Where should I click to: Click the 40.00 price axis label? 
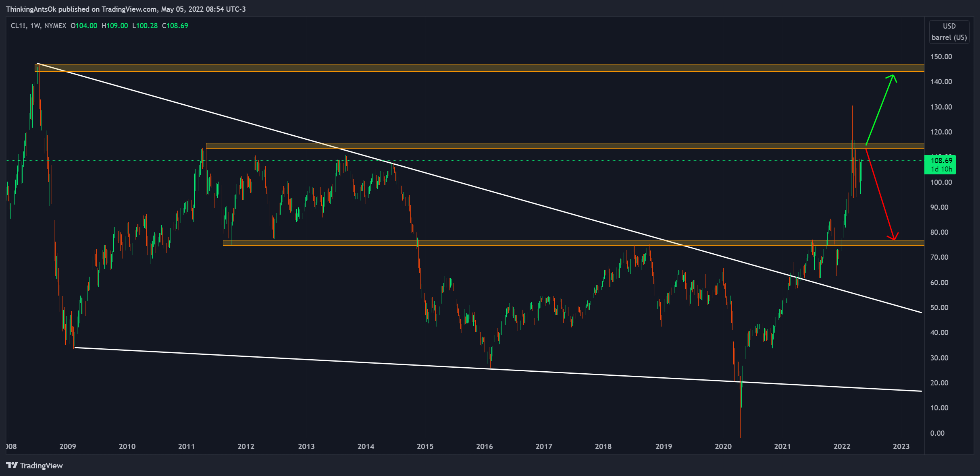click(939, 333)
